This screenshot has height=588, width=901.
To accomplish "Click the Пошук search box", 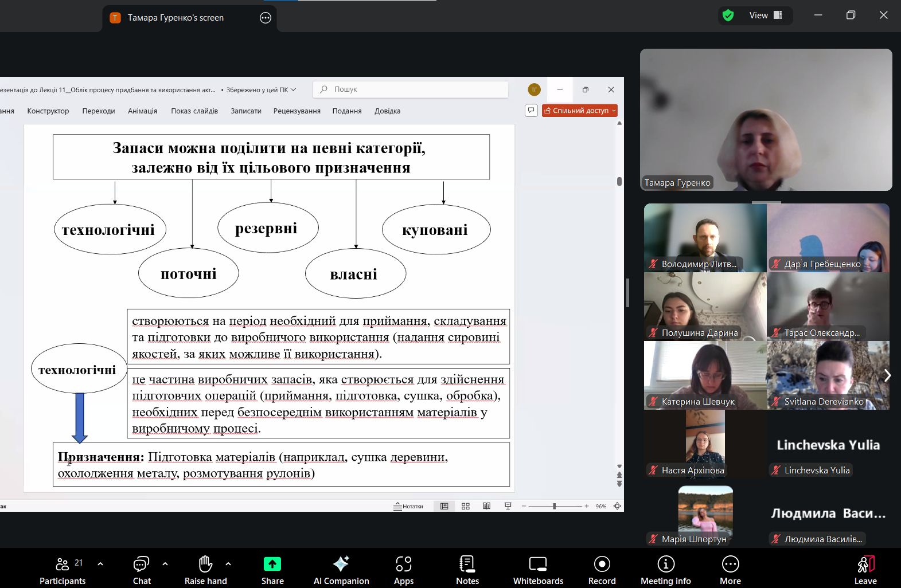I will click(411, 89).
